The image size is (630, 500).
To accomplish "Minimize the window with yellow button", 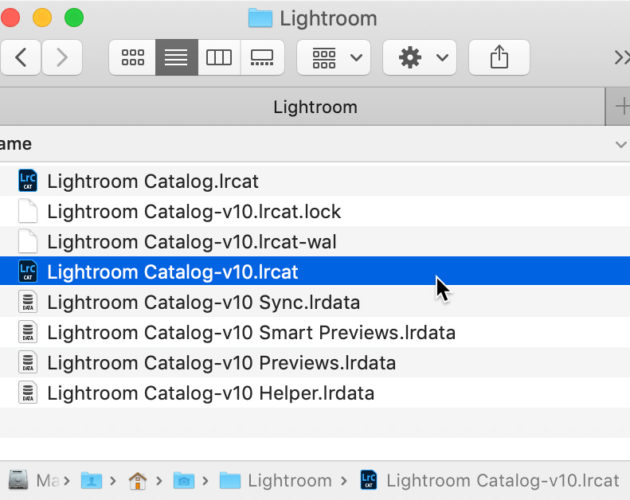I will pyautogui.click(x=42, y=18).
